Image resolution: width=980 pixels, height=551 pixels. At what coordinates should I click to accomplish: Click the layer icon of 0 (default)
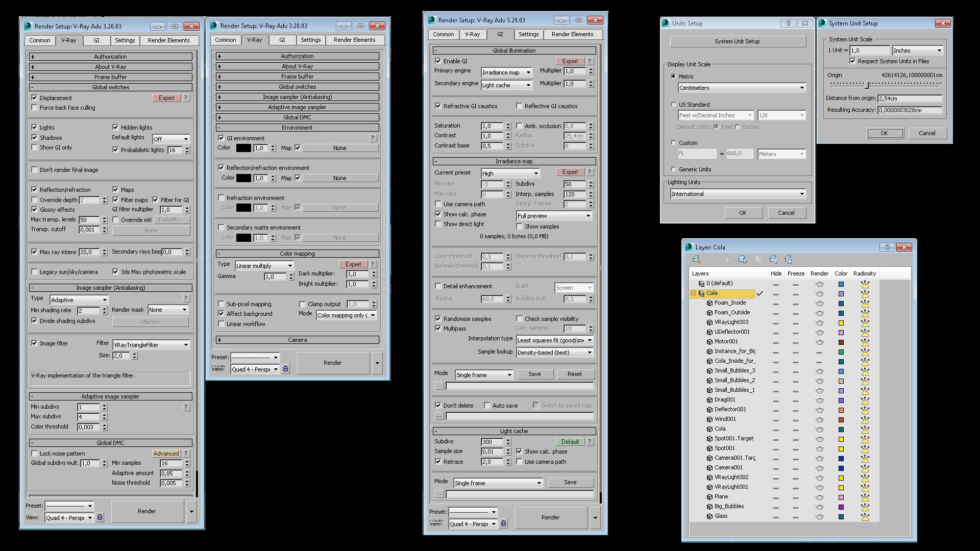point(701,284)
